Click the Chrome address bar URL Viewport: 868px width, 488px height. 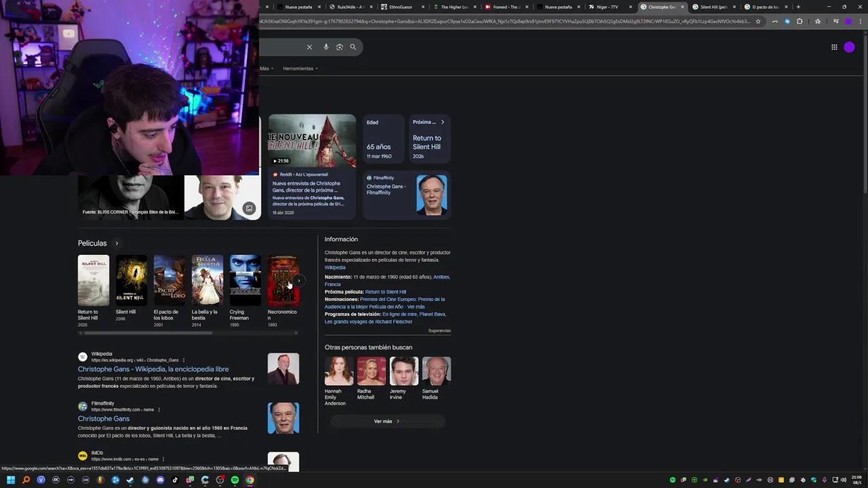click(x=505, y=21)
